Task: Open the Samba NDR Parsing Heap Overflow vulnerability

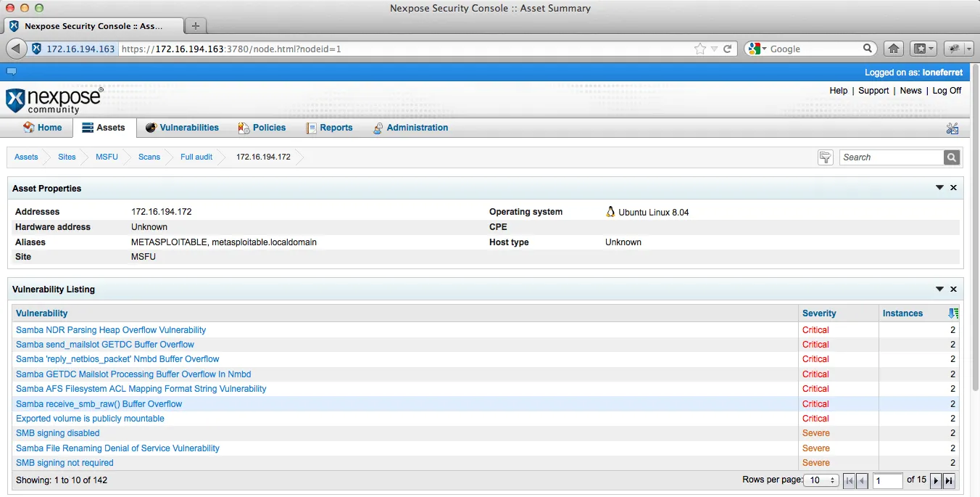Action: pyautogui.click(x=110, y=329)
